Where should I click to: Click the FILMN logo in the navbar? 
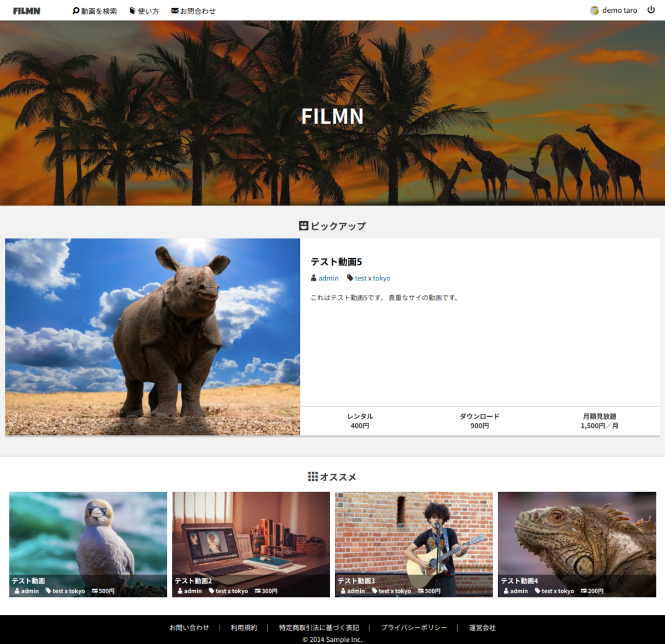27,11
